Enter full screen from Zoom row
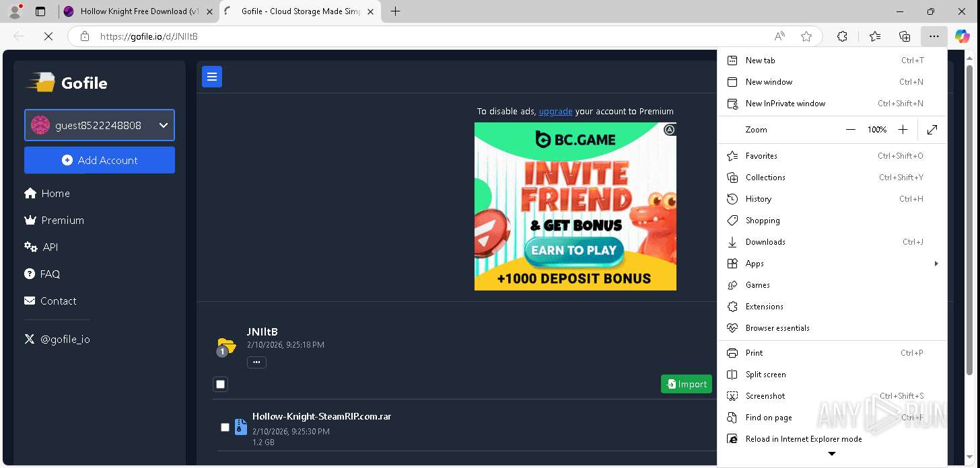The width and height of the screenshot is (980, 468). click(932, 130)
